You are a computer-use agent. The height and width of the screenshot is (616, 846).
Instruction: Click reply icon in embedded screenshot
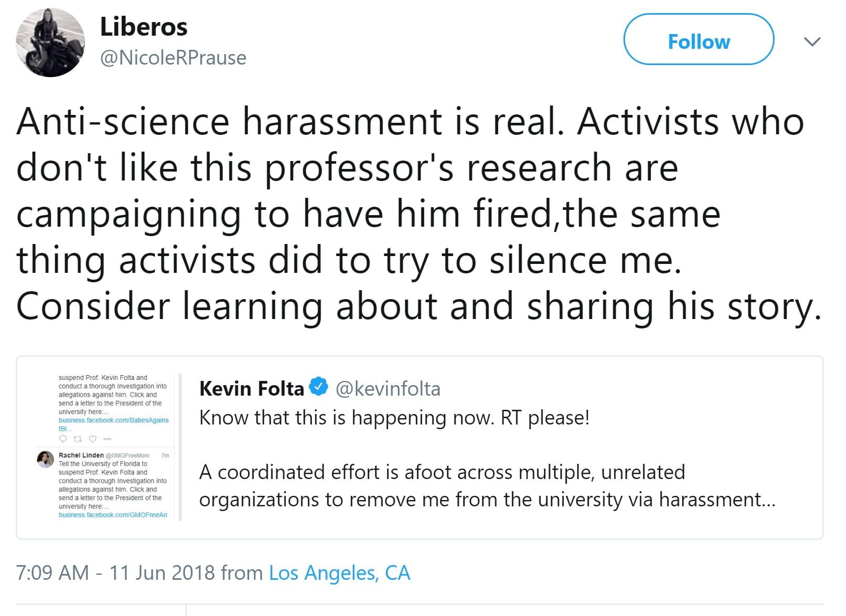pos(63,439)
